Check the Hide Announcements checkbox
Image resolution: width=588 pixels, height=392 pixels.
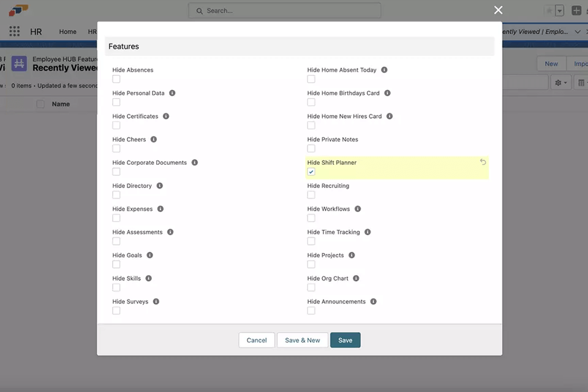(x=311, y=311)
